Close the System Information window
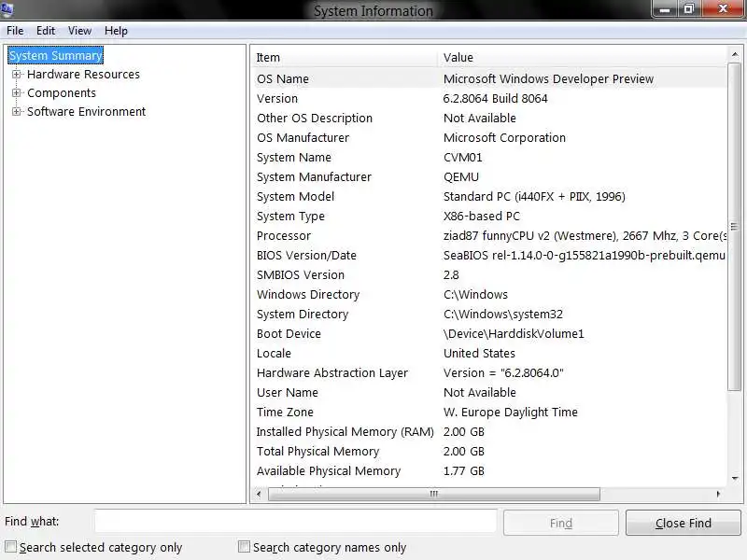This screenshot has height=560, width=747. [x=723, y=9]
